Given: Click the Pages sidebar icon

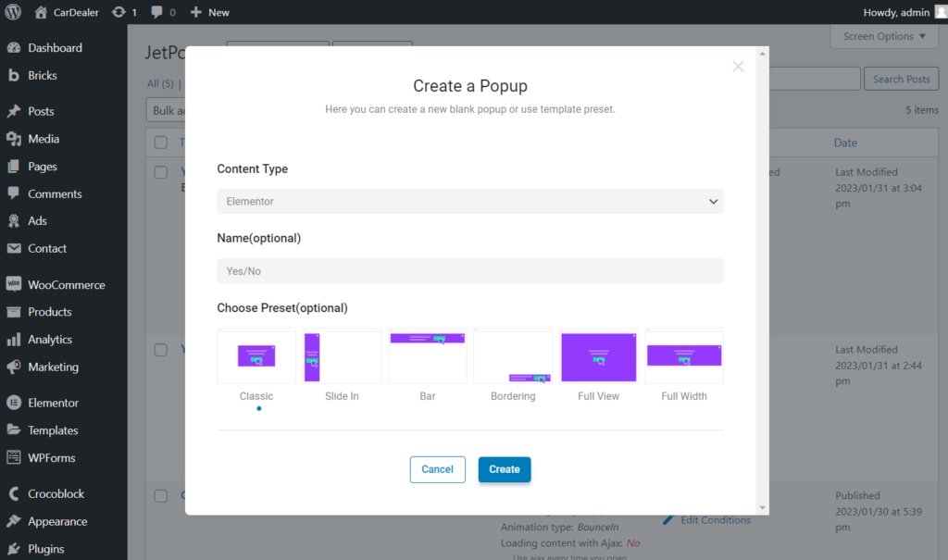Looking at the screenshot, I should (x=14, y=167).
